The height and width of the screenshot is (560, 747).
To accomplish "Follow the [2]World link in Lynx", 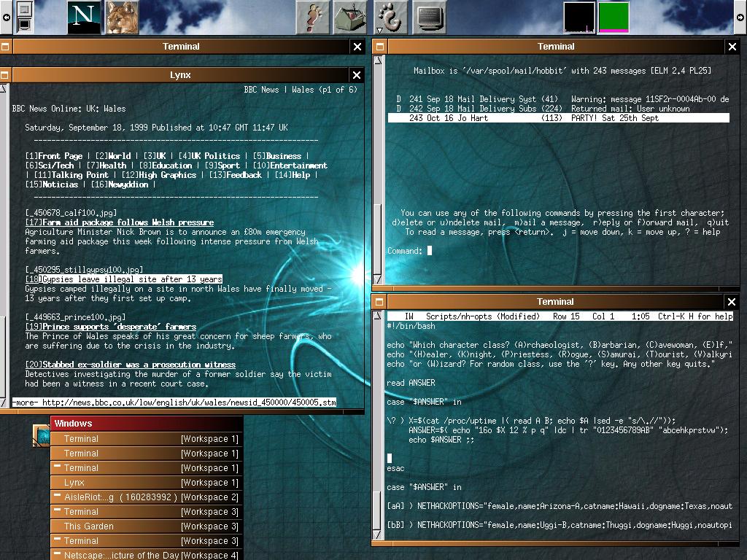I will [113, 156].
